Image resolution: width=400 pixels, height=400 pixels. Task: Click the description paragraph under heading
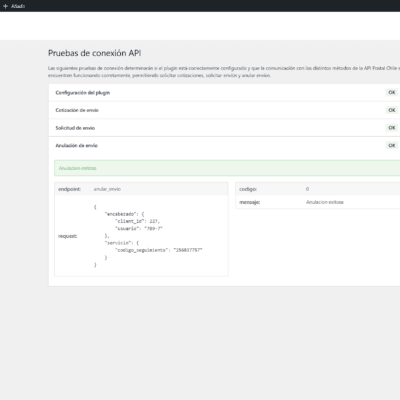click(224, 72)
